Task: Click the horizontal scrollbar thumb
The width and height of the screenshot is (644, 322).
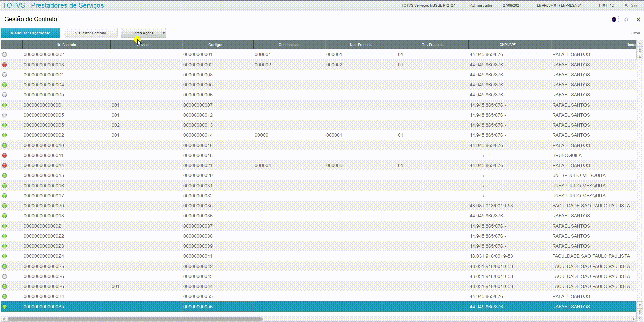Action: [135, 319]
